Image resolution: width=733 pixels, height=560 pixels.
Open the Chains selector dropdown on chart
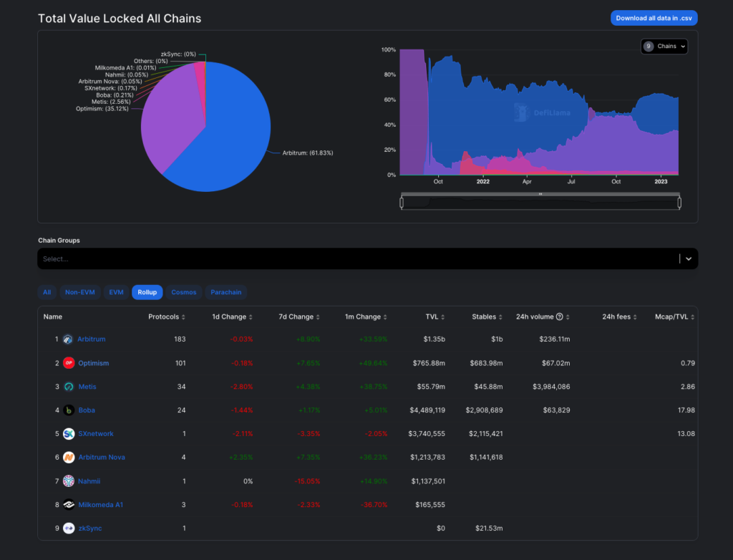(664, 47)
